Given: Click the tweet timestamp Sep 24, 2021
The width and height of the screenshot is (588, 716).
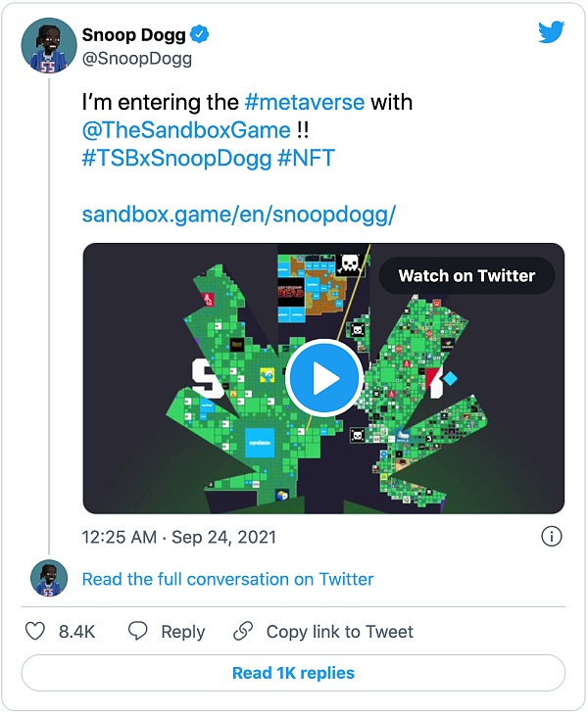Looking at the screenshot, I should tap(179, 537).
